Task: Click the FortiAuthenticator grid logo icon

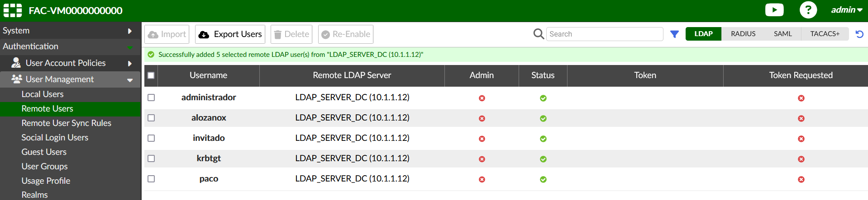Action: (13, 10)
